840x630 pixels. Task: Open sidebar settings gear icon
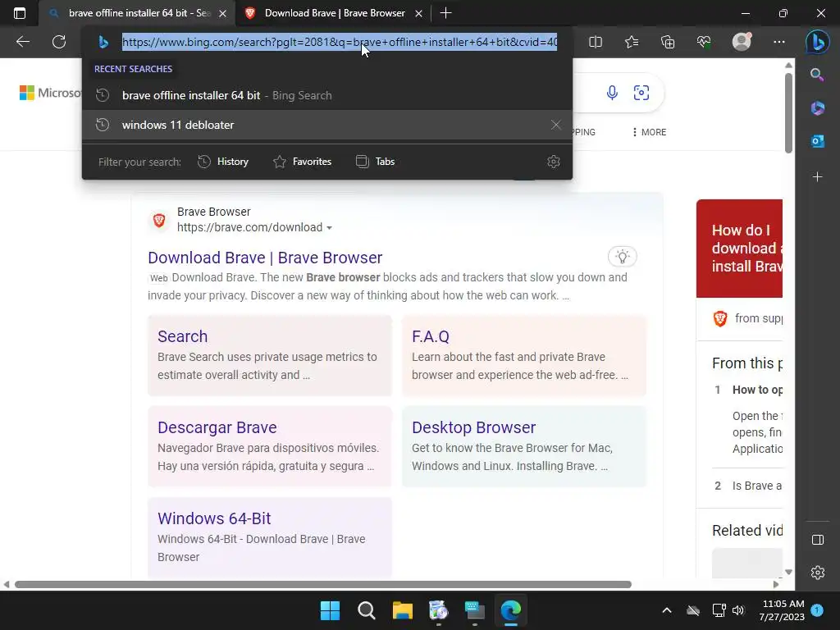818,573
